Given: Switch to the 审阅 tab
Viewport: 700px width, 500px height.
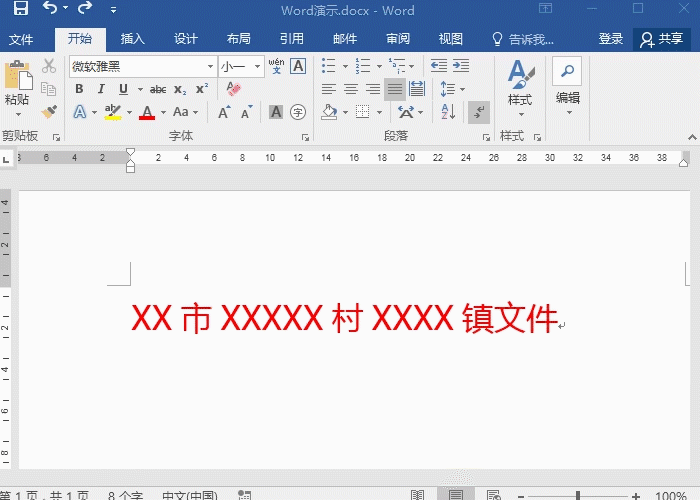Looking at the screenshot, I should [x=398, y=39].
